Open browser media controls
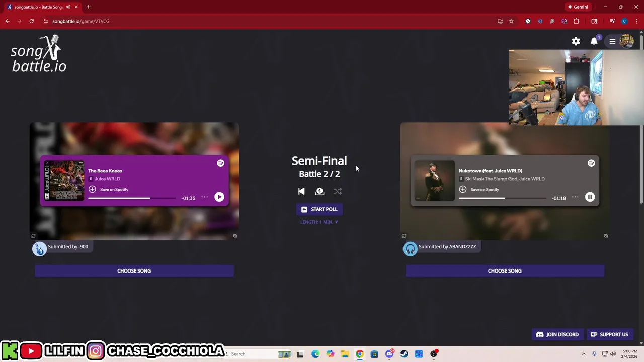 coord(612,21)
